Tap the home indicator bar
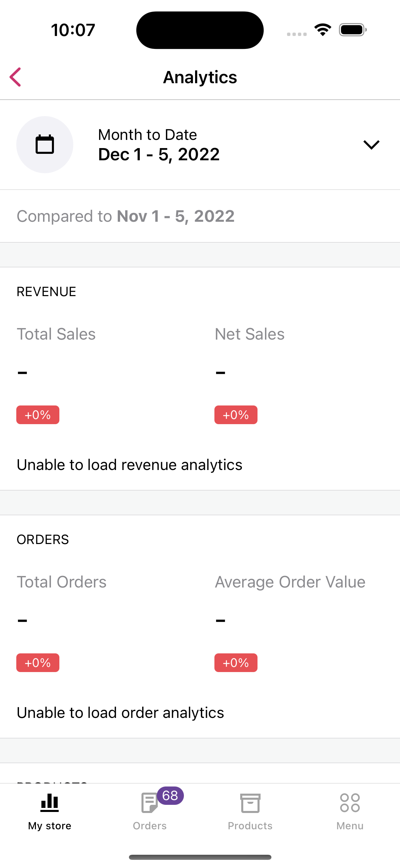400x868 pixels. pyautogui.click(x=200, y=857)
